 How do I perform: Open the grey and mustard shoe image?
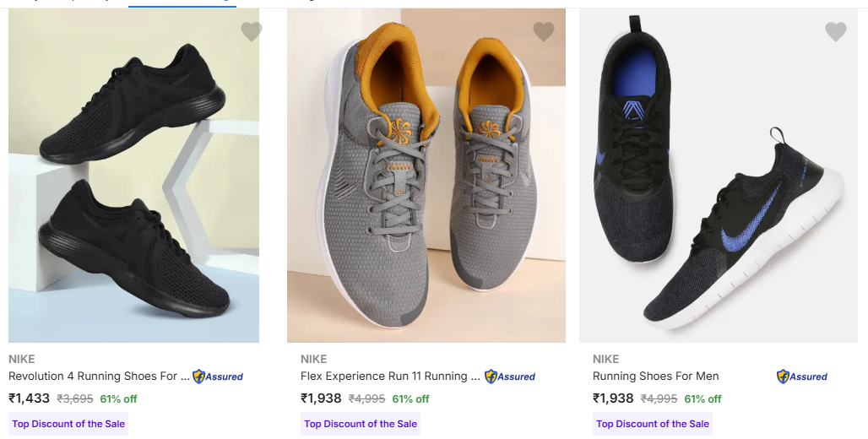click(x=426, y=177)
